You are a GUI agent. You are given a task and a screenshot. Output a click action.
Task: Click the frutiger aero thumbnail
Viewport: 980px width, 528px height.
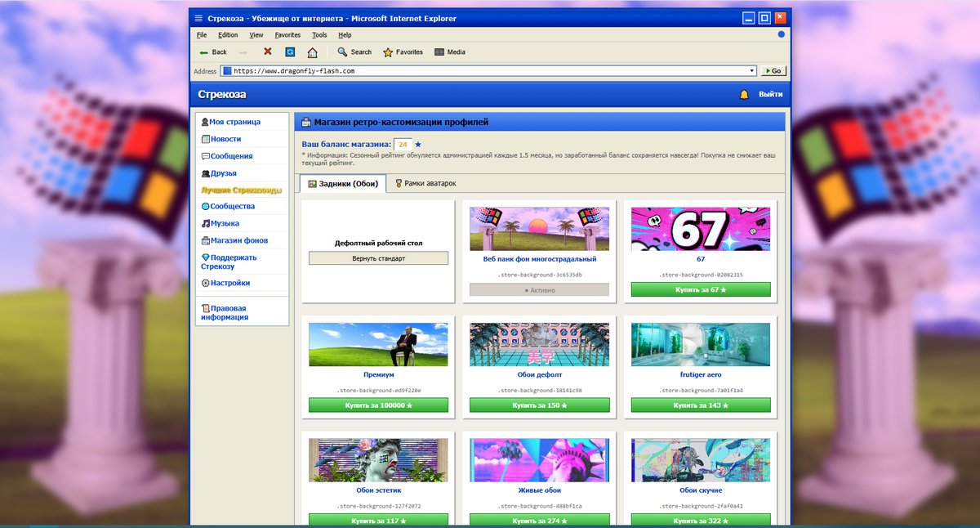[701, 344]
